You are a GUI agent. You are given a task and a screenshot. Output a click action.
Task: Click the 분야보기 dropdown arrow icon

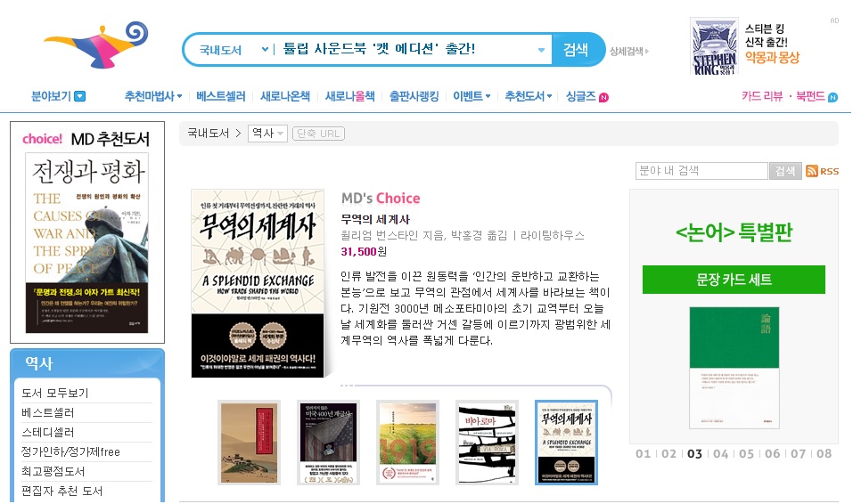pyautogui.click(x=79, y=96)
